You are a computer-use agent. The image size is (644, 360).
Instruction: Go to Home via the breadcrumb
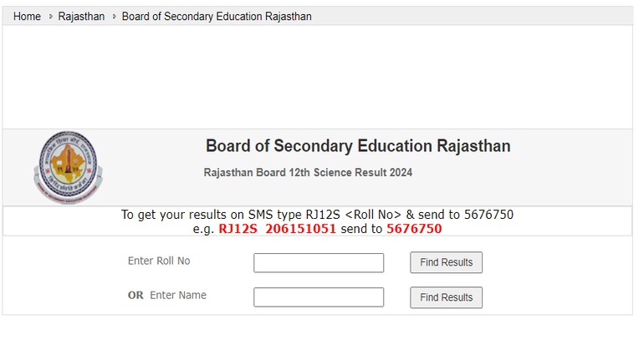(27, 17)
